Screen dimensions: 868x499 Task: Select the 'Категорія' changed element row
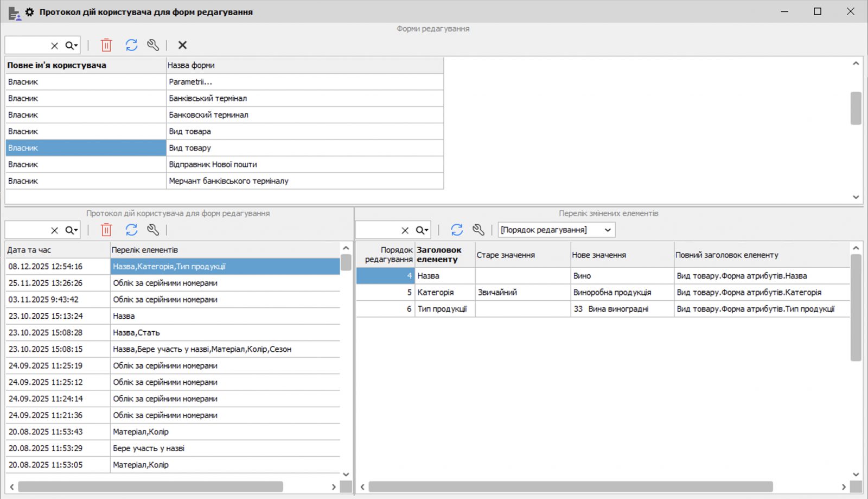point(436,292)
